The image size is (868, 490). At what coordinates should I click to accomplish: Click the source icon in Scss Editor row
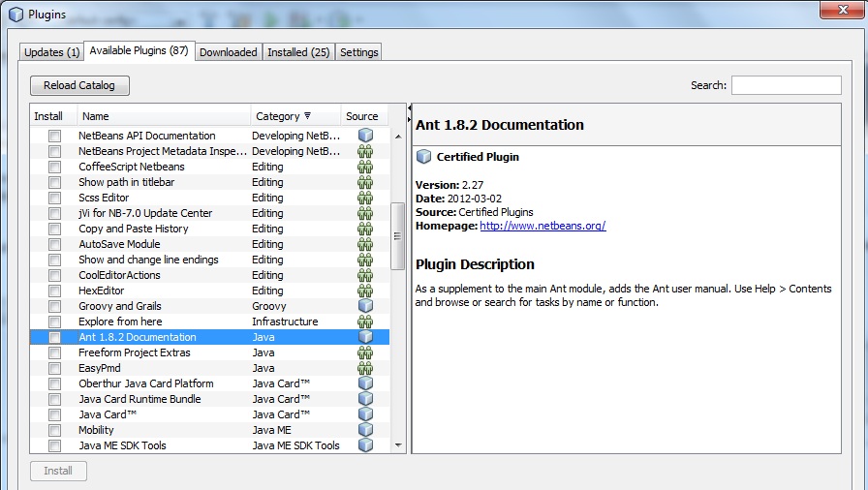pyautogui.click(x=365, y=198)
